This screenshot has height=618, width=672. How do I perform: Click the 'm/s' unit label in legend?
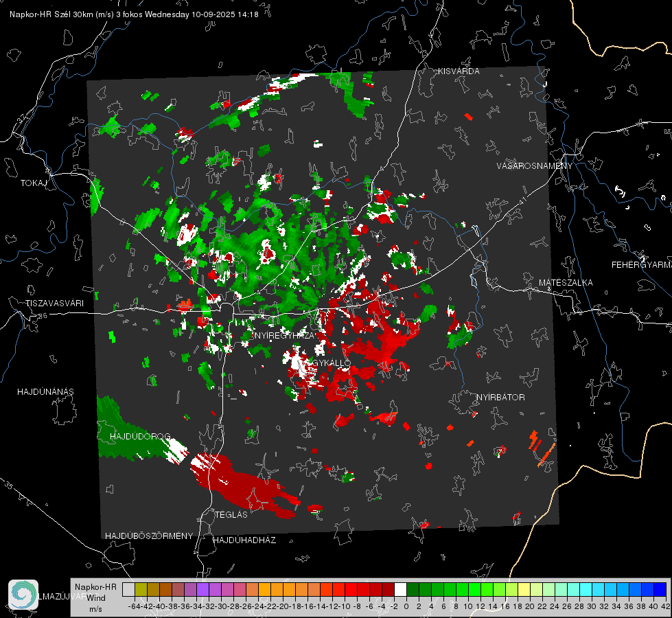(95, 609)
